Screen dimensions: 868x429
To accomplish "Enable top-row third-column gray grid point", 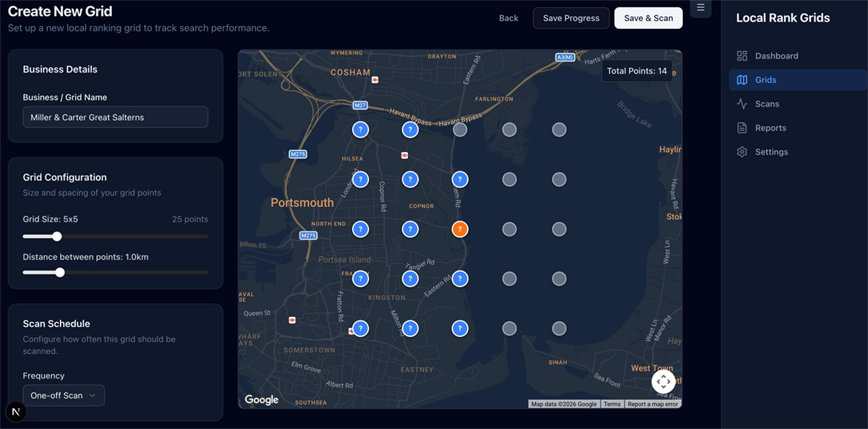I will tap(459, 130).
